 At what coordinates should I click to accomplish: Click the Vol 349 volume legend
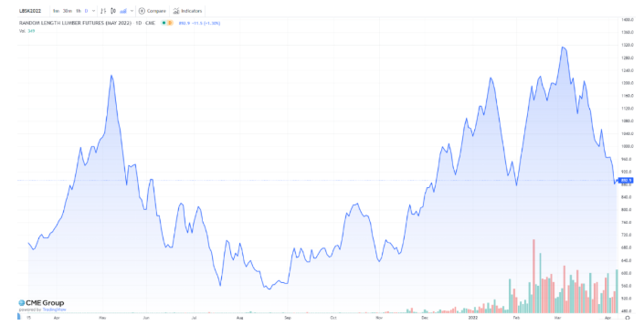(x=27, y=31)
